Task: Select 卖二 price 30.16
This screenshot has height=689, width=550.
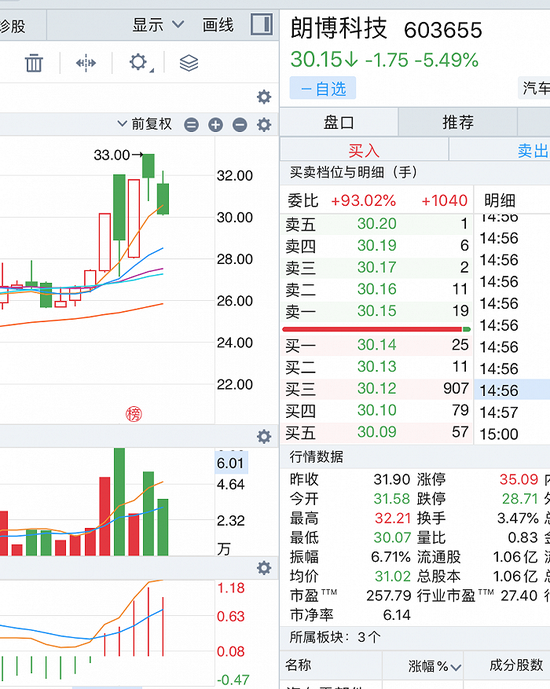Action: click(376, 290)
